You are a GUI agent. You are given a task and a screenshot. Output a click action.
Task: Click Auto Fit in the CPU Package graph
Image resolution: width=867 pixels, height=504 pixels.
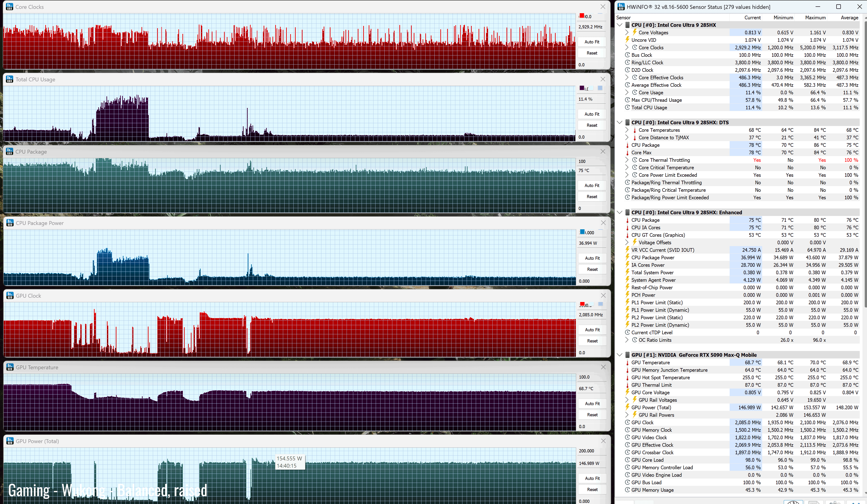(592, 185)
